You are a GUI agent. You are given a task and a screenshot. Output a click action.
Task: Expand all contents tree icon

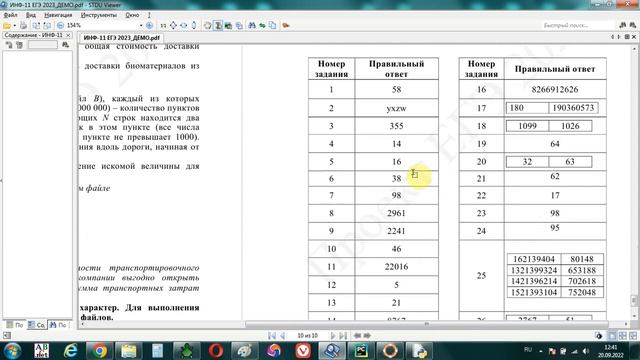9,45
